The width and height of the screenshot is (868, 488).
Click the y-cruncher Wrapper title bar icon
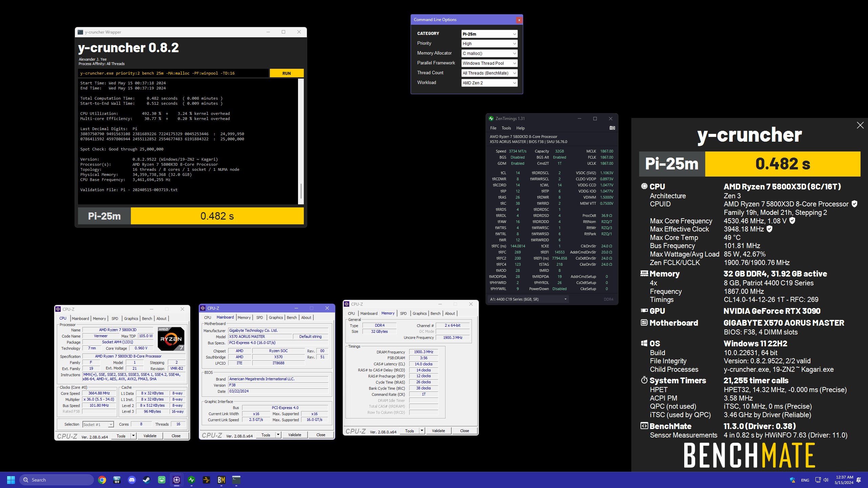[80, 32]
